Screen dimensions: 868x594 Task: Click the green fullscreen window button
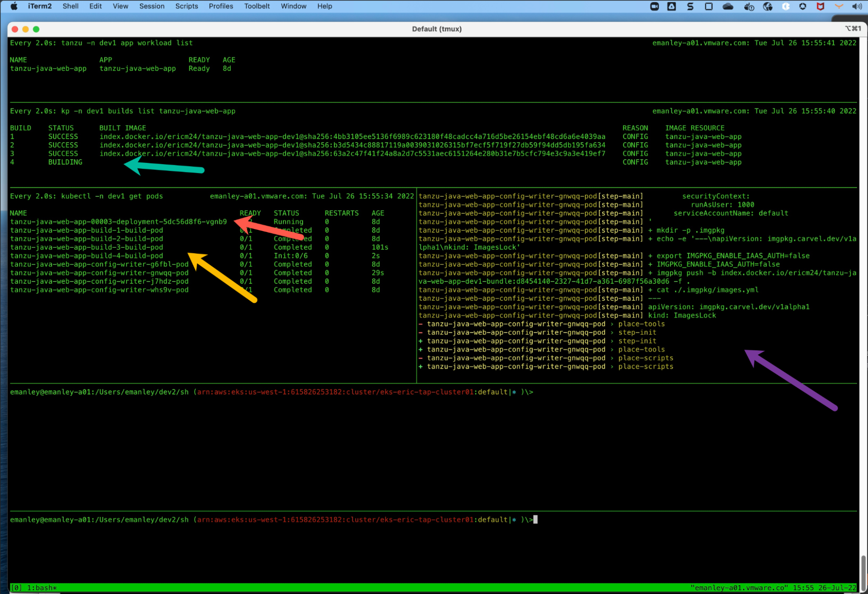(36, 29)
